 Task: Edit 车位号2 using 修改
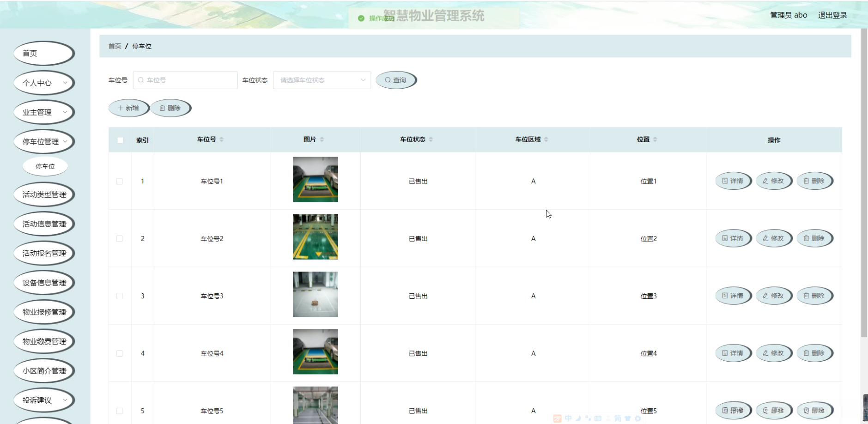pyautogui.click(x=774, y=238)
